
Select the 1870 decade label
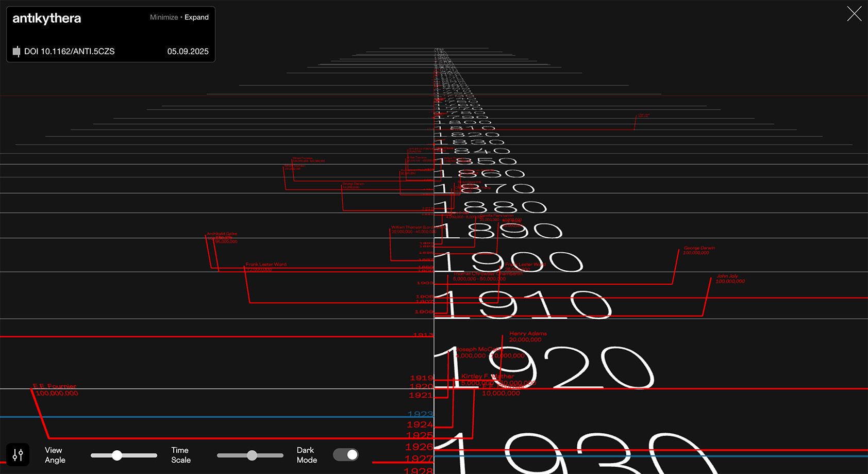pos(485,189)
